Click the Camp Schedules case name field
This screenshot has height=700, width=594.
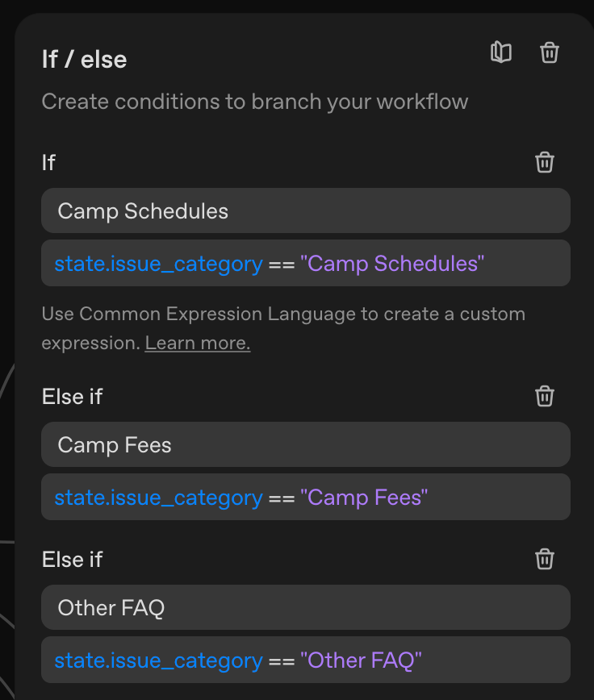point(305,211)
